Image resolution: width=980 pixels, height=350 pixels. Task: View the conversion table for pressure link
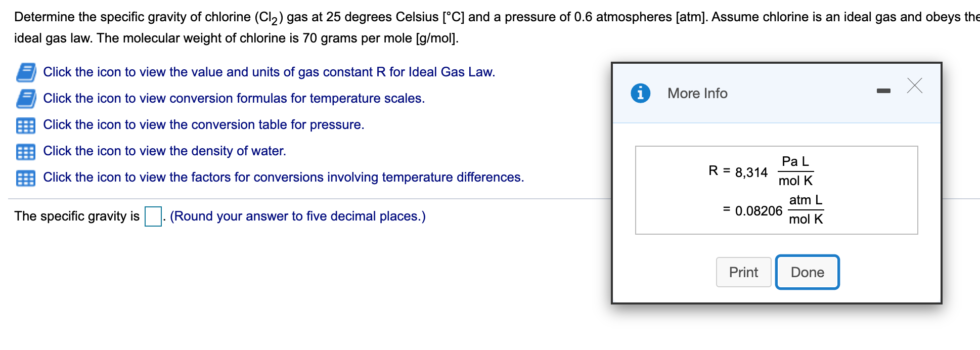point(204,125)
